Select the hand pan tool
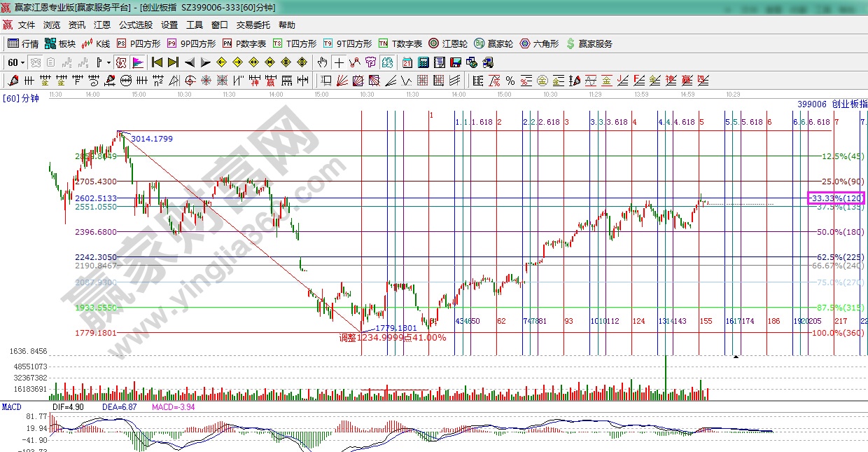Screen dimensions: 868x452 (322, 62)
